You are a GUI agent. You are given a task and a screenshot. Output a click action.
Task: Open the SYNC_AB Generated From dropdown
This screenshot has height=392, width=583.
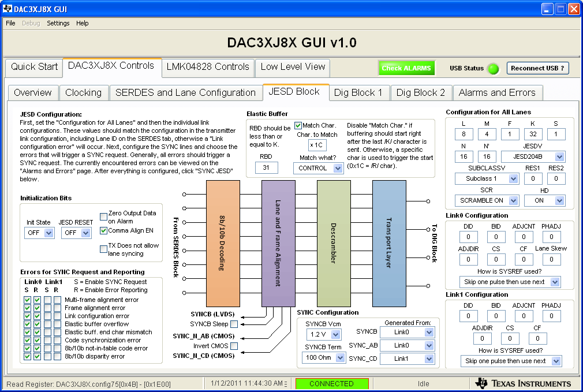(407, 345)
